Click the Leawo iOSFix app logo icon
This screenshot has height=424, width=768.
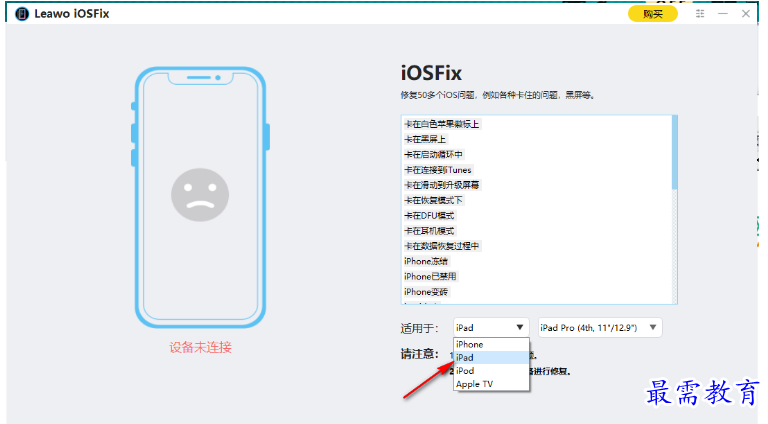[22, 14]
